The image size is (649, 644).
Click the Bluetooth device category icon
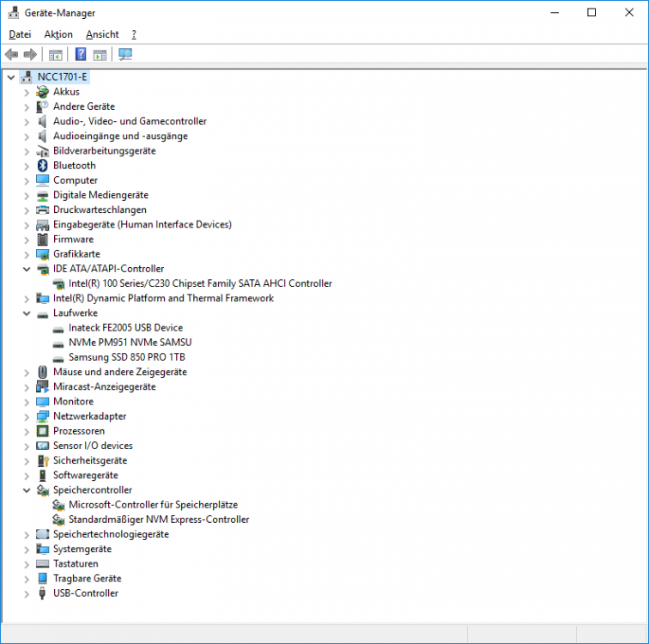pyautogui.click(x=42, y=166)
